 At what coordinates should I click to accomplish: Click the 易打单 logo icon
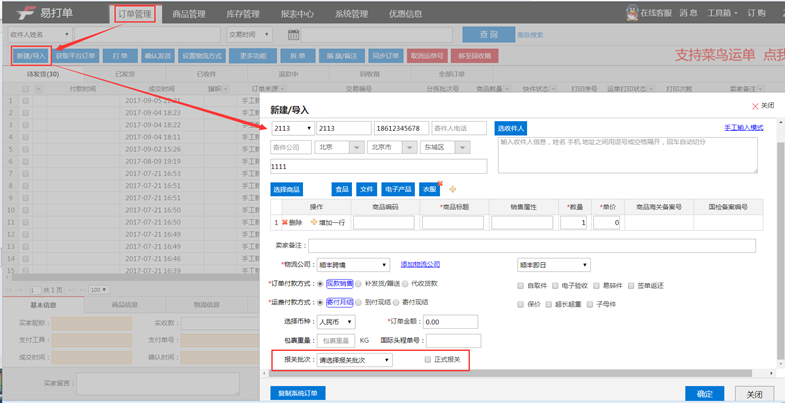(x=25, y=13)
